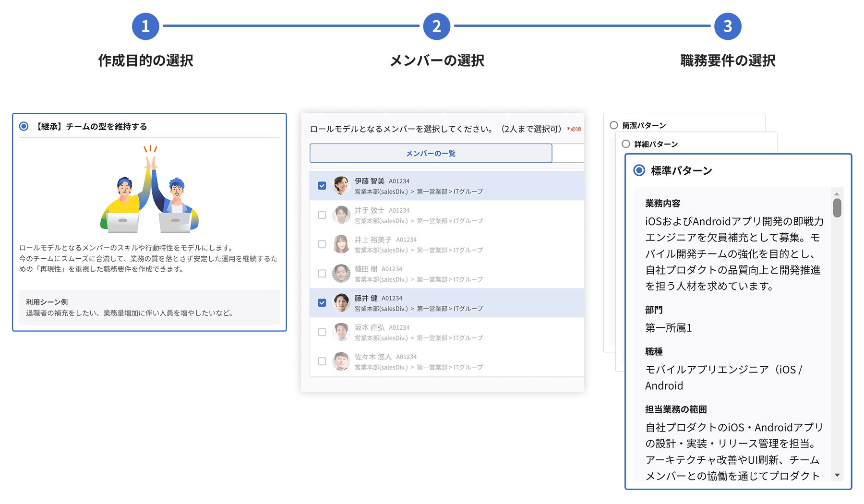
Task: Click the 担当業務の範囲 heading
Action: [676, 409]
